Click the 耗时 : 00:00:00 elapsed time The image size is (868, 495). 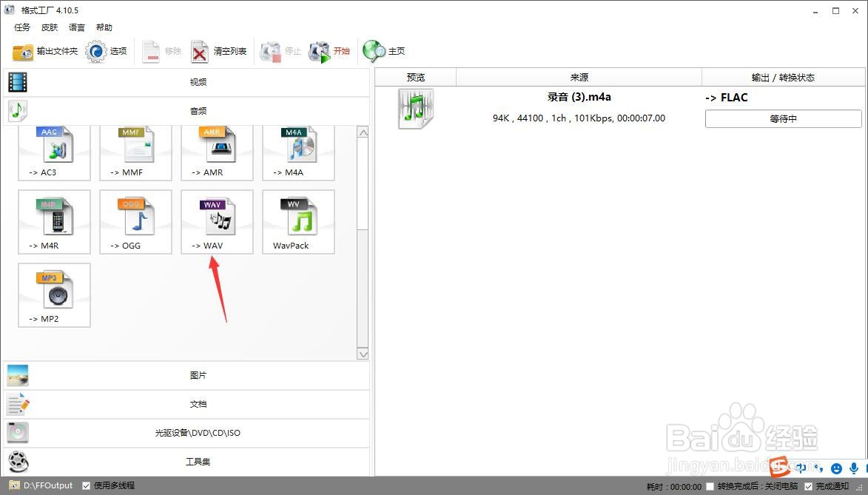(673, 487)
